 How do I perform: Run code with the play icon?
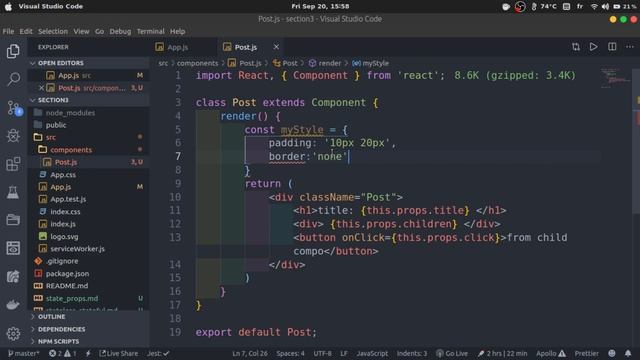click(x=593, y=47)
